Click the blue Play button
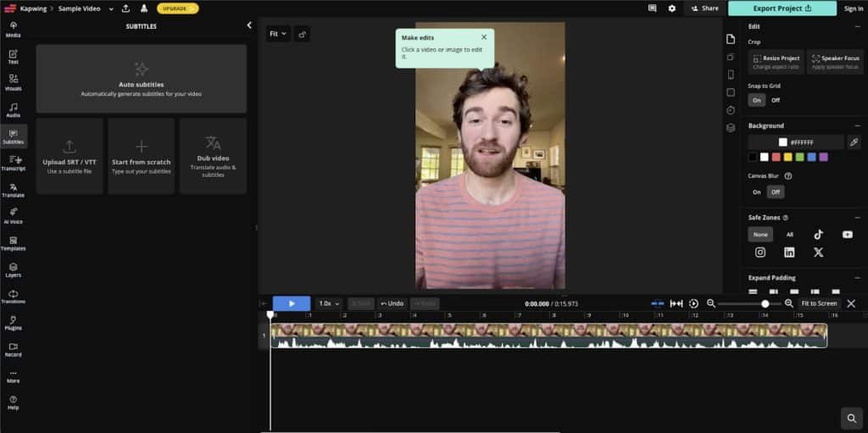868x433 pixels. [292, 303]
